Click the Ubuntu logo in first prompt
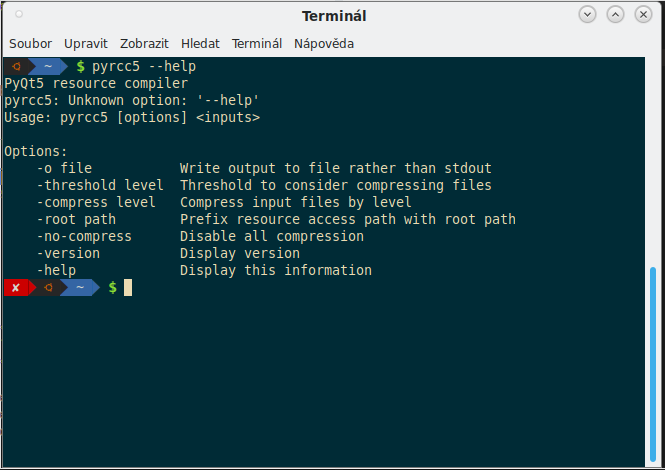This screenshot has width=665, height=470. 17,67
